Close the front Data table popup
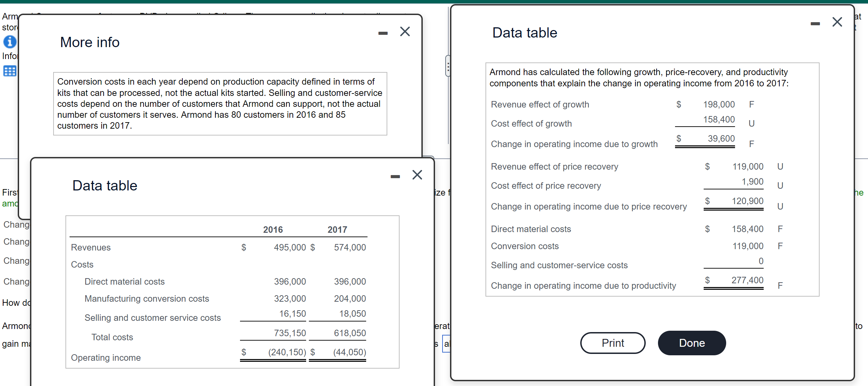This screenshot has height=386, width=868. (x=417, y=175)
